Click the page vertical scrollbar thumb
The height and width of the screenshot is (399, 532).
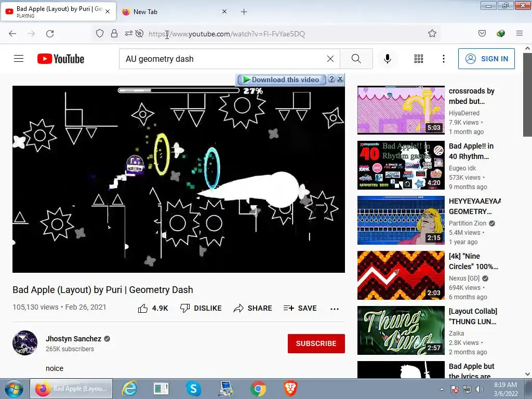pos(527,95)
